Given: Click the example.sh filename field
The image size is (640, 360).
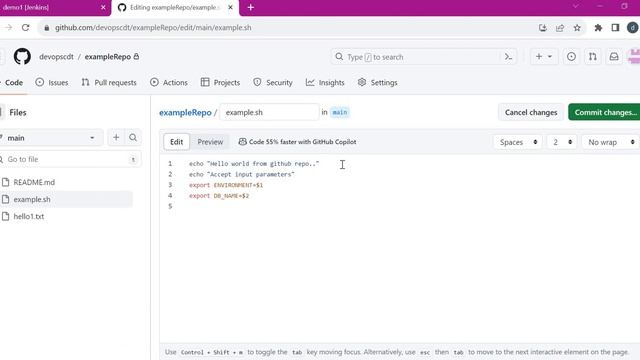Looking at the screenshot, I should coord(269,112).
